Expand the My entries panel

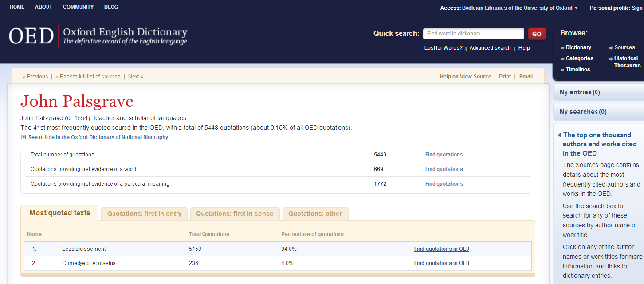click(579, 92)
